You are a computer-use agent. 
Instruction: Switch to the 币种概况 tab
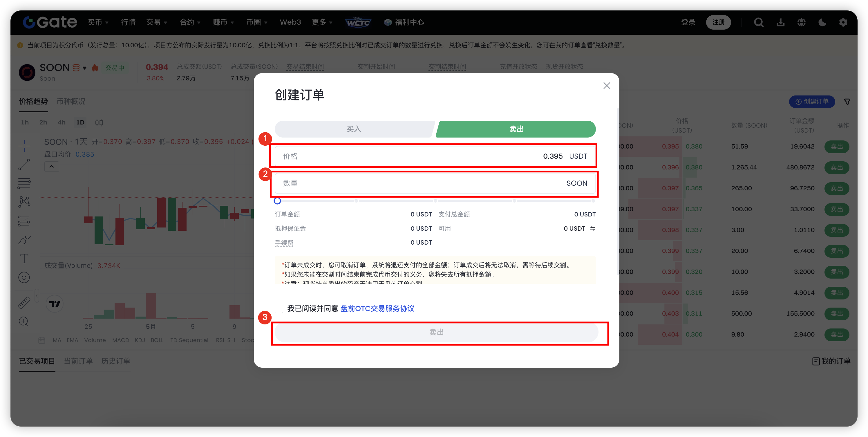coord(71,102)
